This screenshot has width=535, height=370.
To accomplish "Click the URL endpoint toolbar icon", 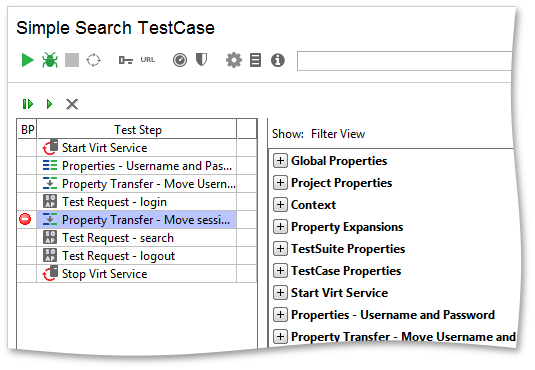I will point(148,60).
